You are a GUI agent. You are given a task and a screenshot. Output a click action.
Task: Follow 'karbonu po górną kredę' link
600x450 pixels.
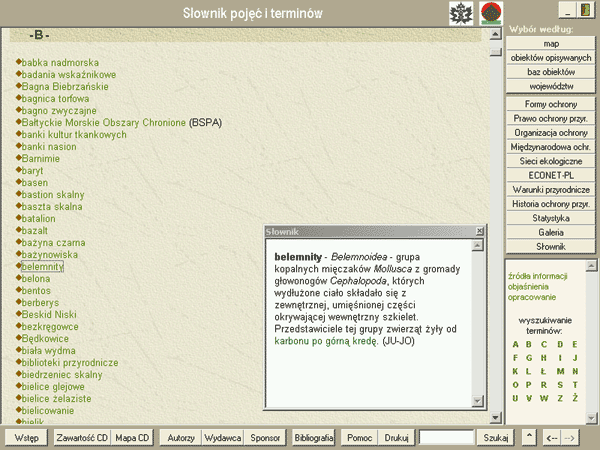point(327,341)
